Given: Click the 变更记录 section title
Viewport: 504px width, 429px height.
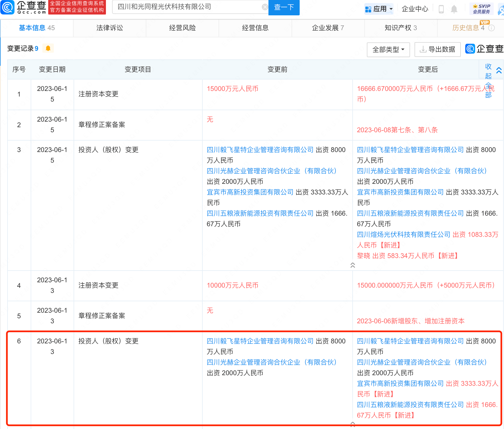Looking at the screenshot, I should point(20,49).
